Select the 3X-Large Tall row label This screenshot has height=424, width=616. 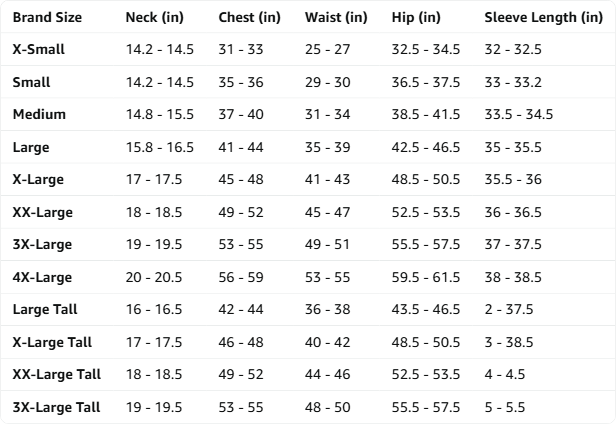pos(56,407)
